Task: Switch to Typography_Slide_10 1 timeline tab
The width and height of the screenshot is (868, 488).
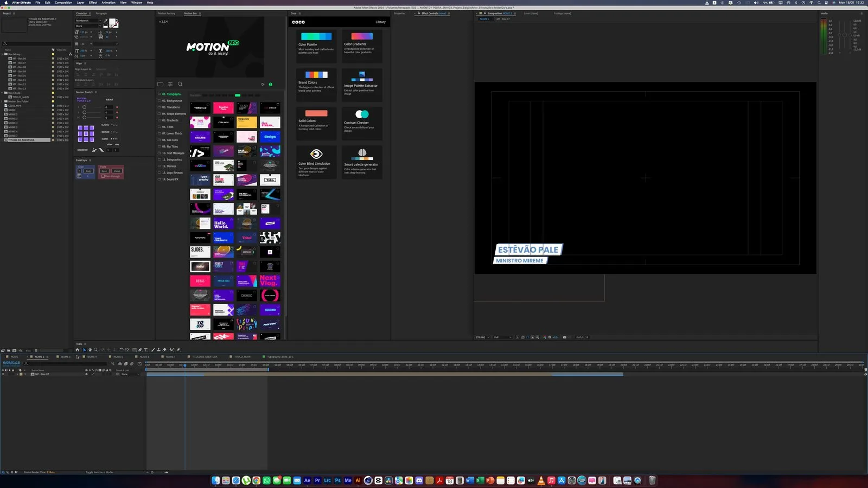Action: click(280, 357)
